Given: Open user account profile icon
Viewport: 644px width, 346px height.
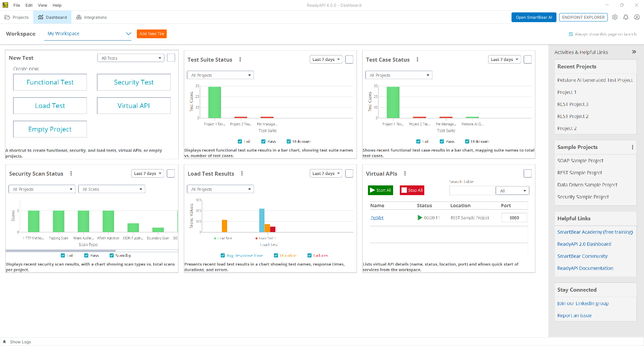Looking at the screenshot, I should coord(637,17).
